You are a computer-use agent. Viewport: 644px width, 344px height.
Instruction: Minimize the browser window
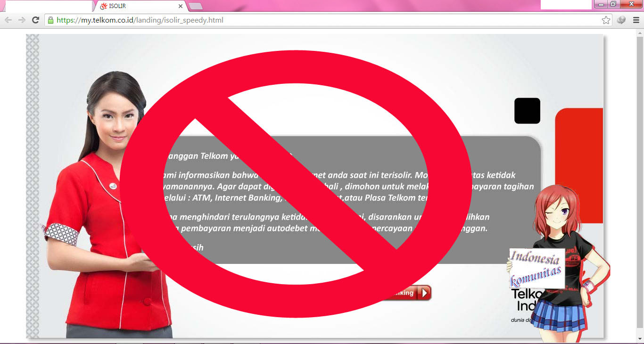(x=601, y=4)
